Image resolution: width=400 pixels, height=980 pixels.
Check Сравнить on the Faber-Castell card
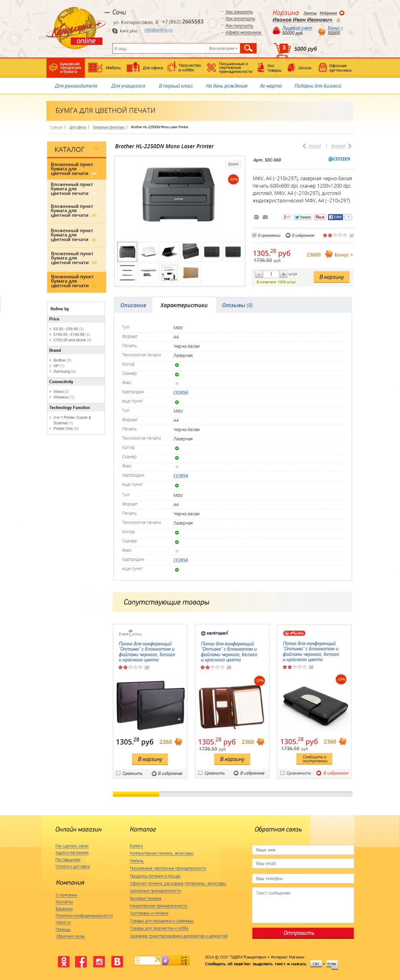pyautogui.click(x=118, y=773)
